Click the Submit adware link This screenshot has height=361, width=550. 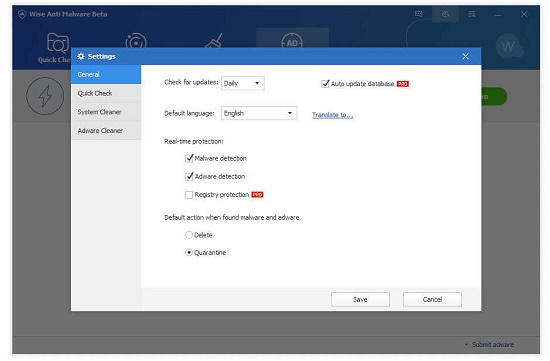tap(492, 345)
